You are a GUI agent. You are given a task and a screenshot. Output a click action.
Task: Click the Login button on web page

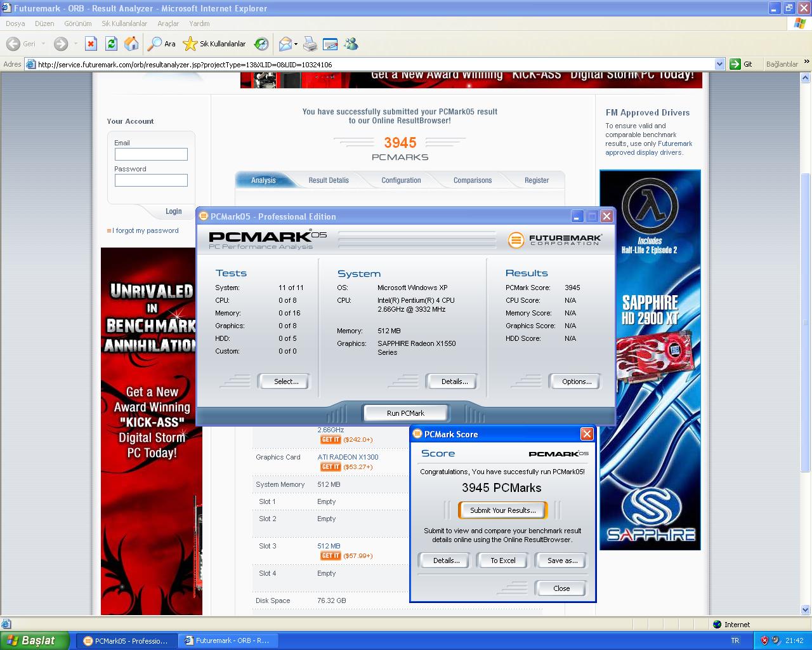point(174,211)
